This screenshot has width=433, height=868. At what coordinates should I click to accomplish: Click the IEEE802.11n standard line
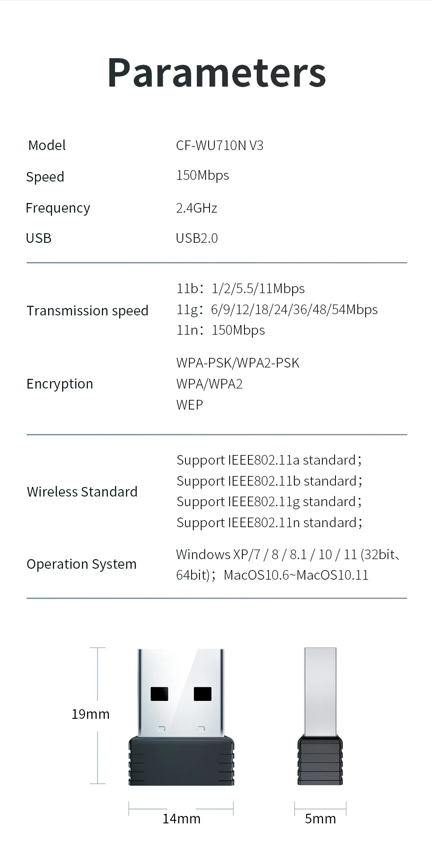point(269,523)
